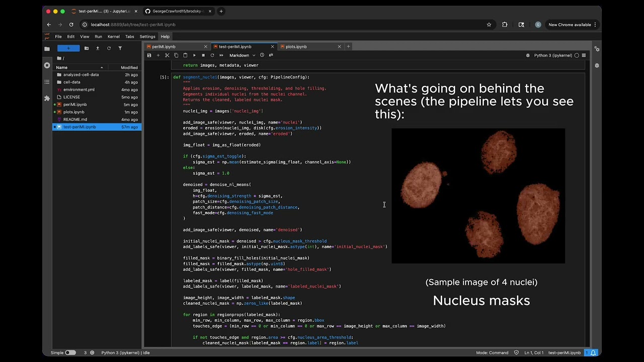Open the notification bell in status bar
644x362 pixels.
(594, 352)
